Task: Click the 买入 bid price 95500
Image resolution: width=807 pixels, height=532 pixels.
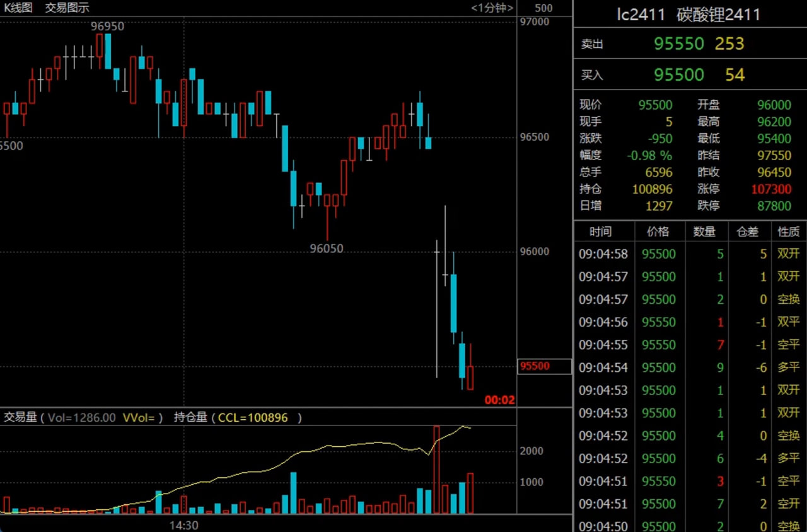Action: pos(678,75)
